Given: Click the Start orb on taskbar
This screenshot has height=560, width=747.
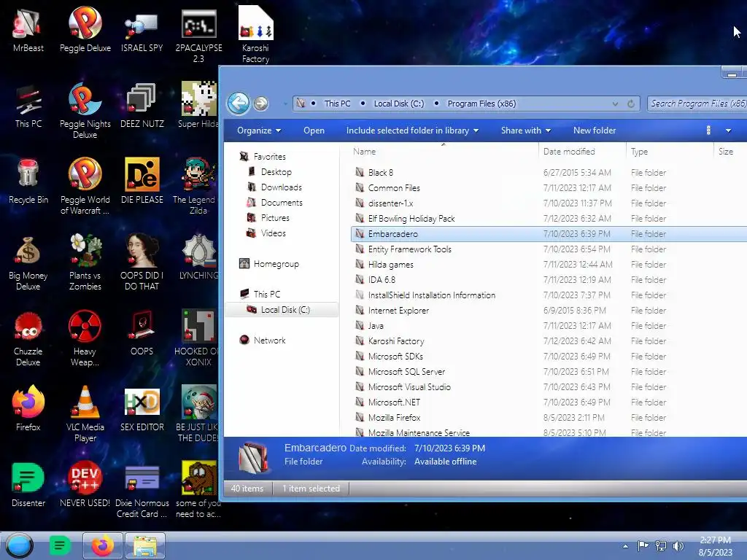Looking at the screenshot, I should coord(20,545).
